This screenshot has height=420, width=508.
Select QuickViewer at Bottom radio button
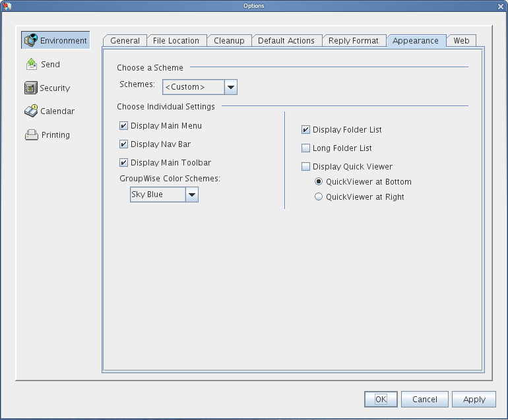(x=319, y=181)
